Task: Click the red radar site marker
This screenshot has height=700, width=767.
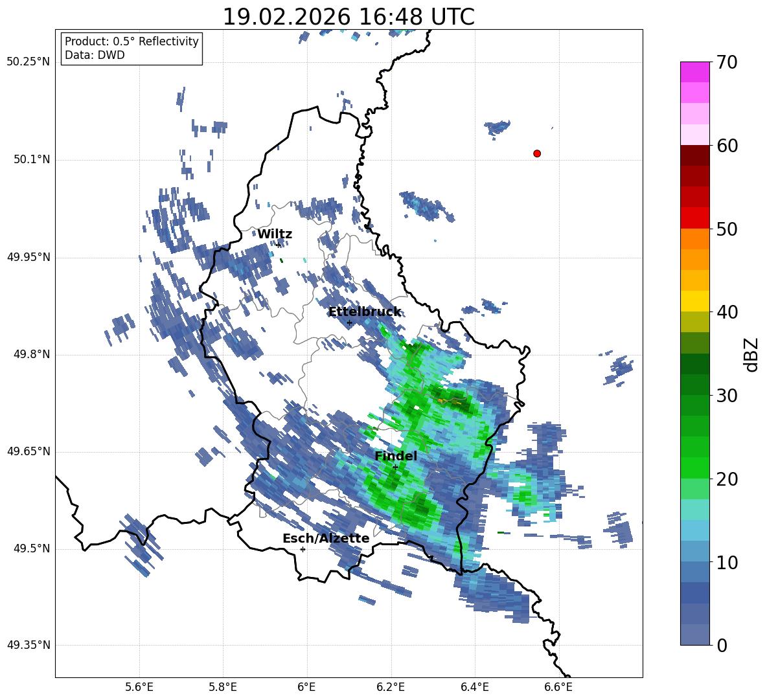Action: [x=536, y=153]
